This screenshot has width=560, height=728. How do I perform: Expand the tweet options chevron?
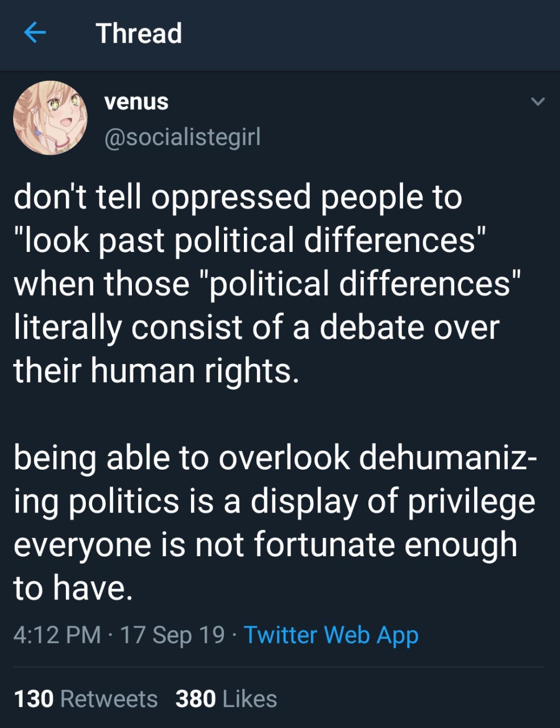[x=537, y=102]
